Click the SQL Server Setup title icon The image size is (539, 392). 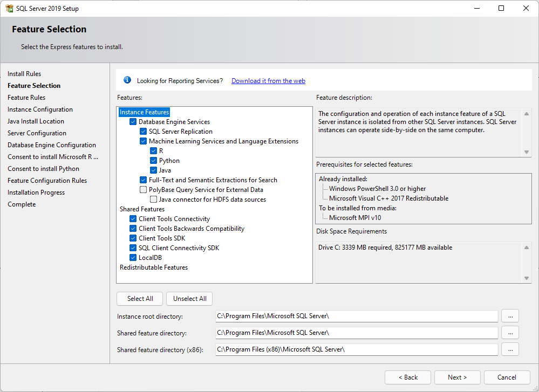point(9,8)
